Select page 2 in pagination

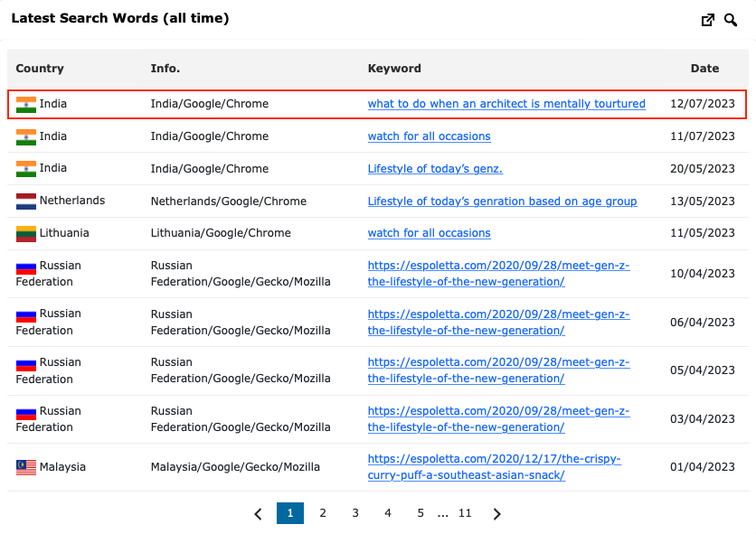[323, 513]
